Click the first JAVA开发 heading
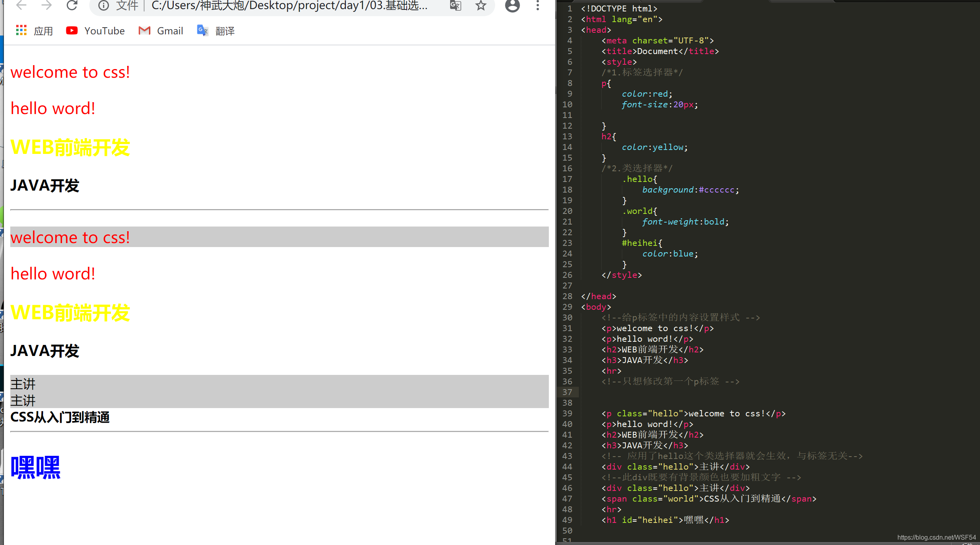 click(45, 185)
